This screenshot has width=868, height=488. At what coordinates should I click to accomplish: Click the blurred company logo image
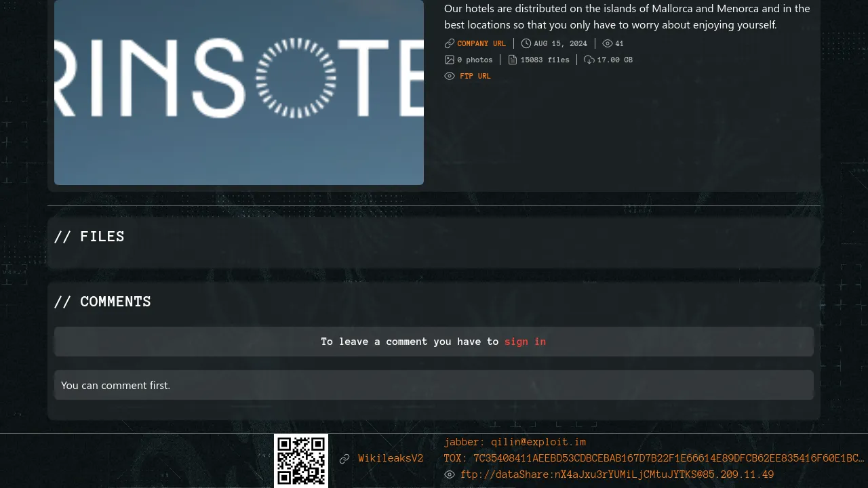239,91
